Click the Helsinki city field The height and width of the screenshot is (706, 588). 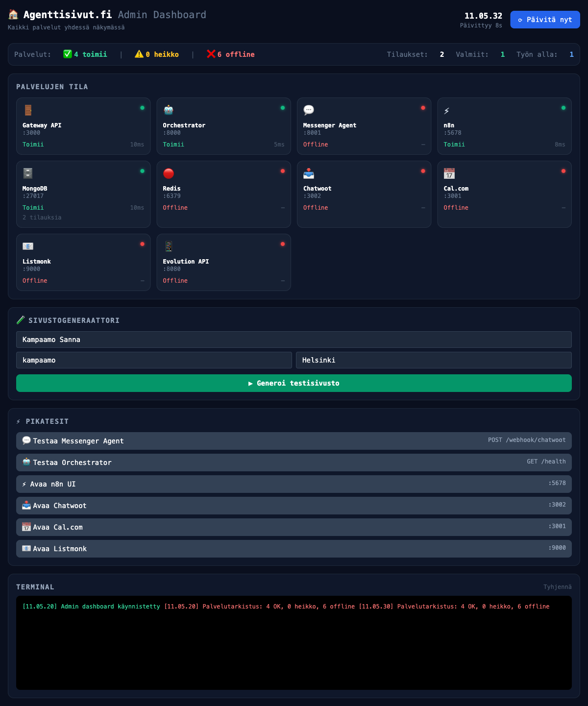[434, 360]
